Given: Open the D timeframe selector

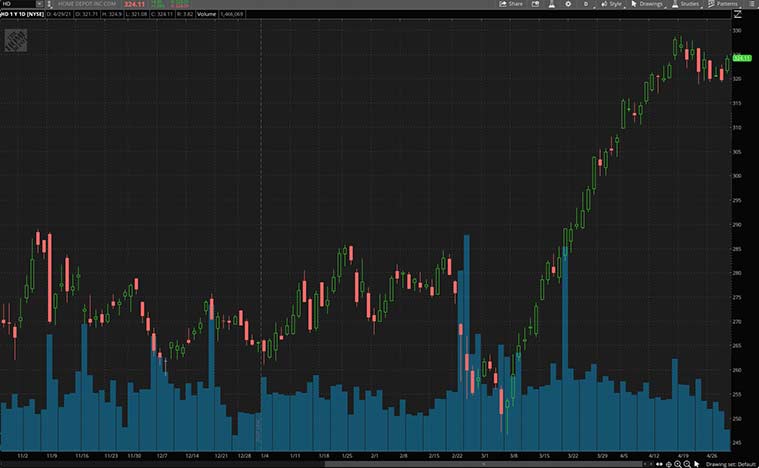Looking at the screenshot, I should 586,4.
